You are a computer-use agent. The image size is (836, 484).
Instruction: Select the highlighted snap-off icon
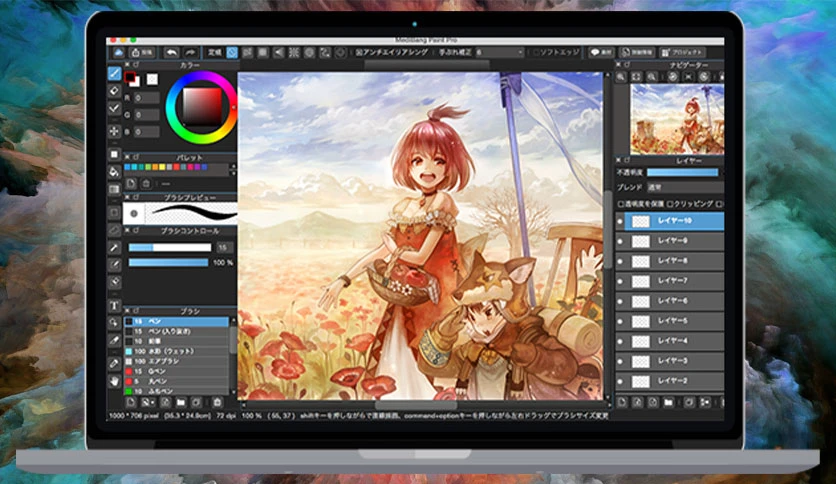(x=232, y=52)
